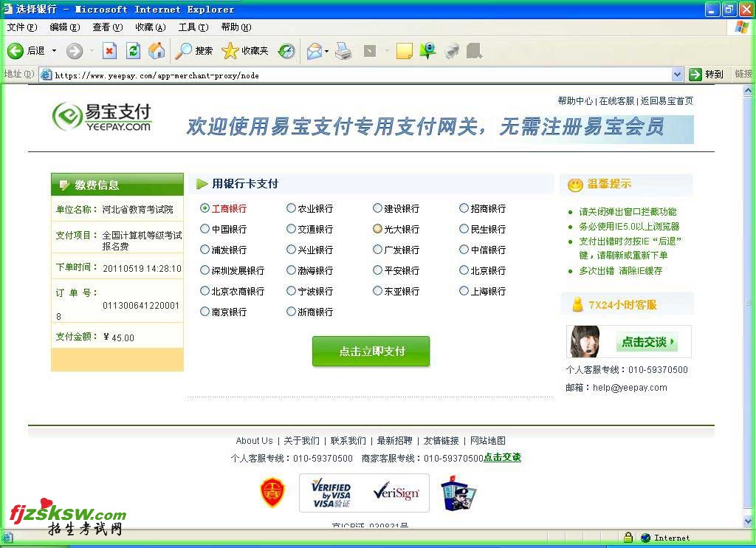756x548 pixels.
Task: Open the Mail toolbar icon
Action: coord(315,51)
